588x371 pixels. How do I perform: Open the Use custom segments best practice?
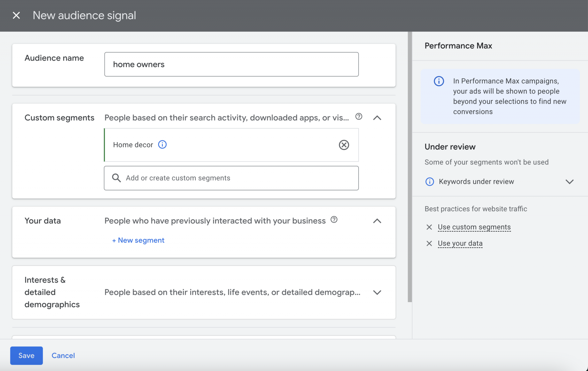pos(474,227)
